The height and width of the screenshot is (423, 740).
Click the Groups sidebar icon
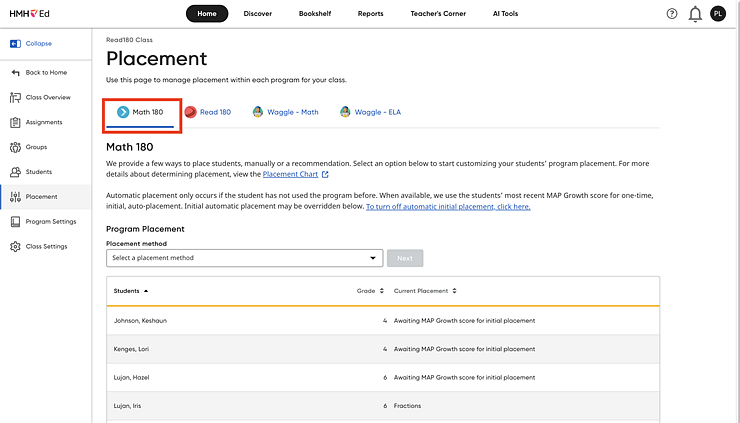(15, 147)
